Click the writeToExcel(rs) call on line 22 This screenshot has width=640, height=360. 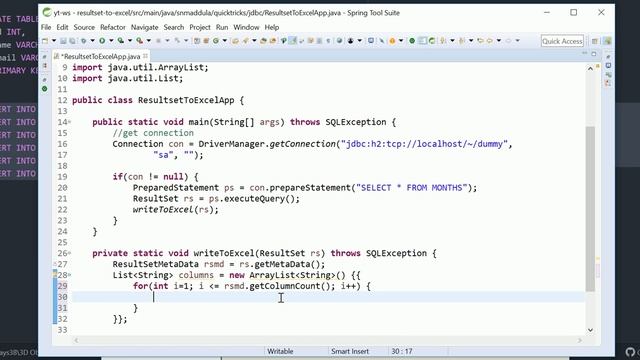click(x=173, y=209)
